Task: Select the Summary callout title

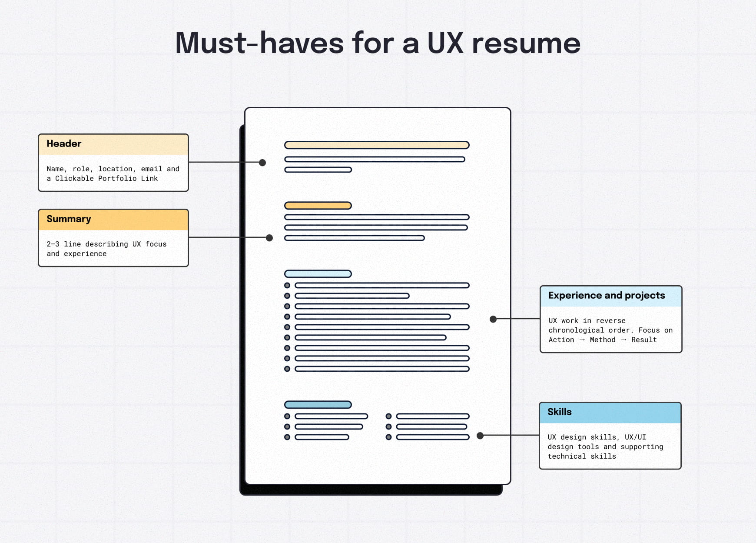Action: (x=68, y=219)
